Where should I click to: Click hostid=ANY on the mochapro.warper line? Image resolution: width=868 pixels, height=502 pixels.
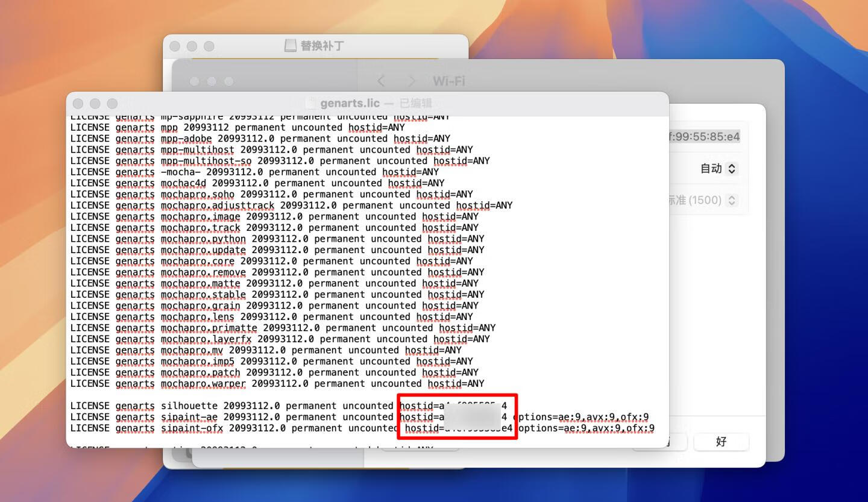click(x=456, y=384)
